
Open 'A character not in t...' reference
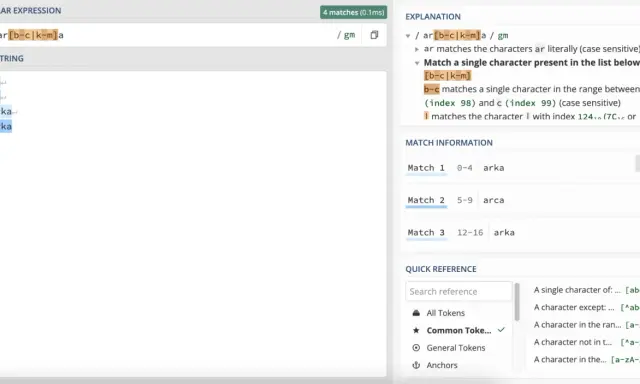point(586,342)
